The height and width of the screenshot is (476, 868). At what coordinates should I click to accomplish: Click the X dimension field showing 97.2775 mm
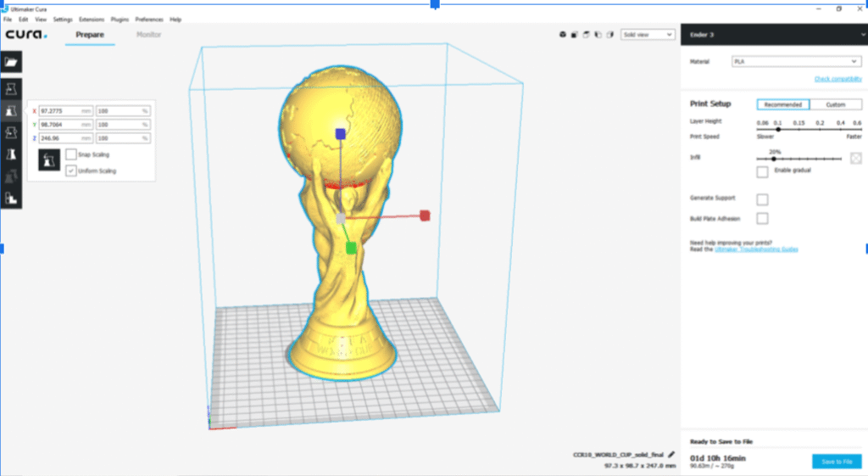pyautogui.click(x=65, y=111)
